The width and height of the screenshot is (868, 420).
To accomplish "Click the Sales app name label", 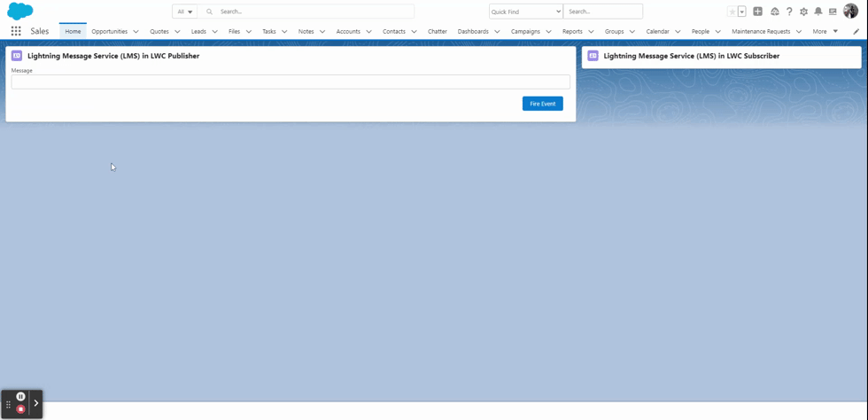I will pyautogui.click(x=40, y=32).
